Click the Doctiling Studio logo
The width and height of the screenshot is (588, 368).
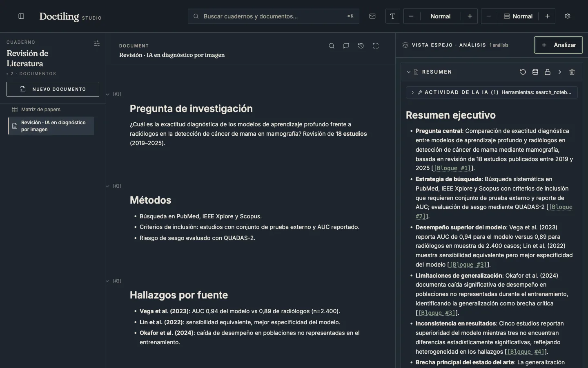point(70,16)
